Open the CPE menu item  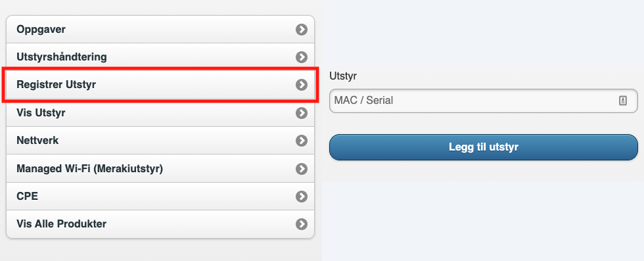[x=160, y=197]
